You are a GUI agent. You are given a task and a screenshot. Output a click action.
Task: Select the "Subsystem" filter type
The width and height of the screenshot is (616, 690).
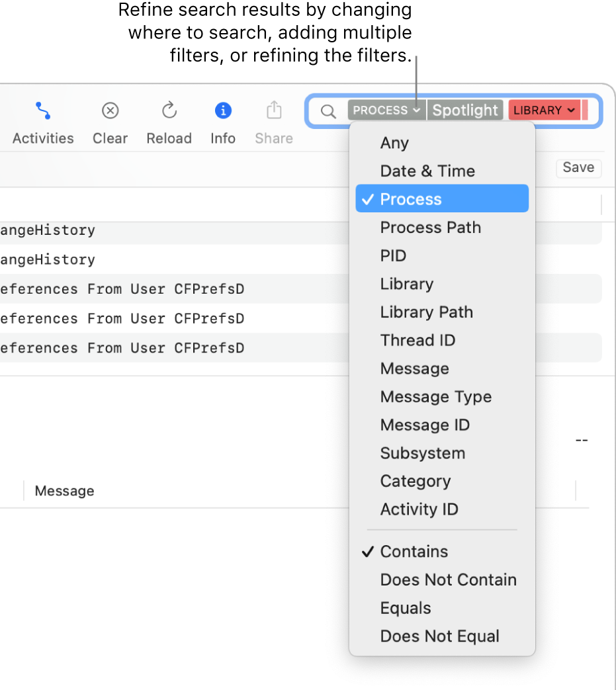(x=422, y=453)
